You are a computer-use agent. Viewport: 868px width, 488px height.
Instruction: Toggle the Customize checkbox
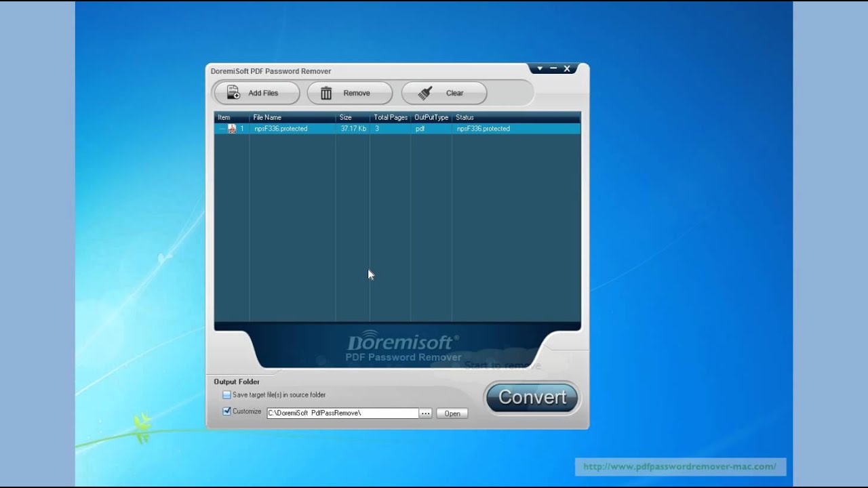point(226,411)
